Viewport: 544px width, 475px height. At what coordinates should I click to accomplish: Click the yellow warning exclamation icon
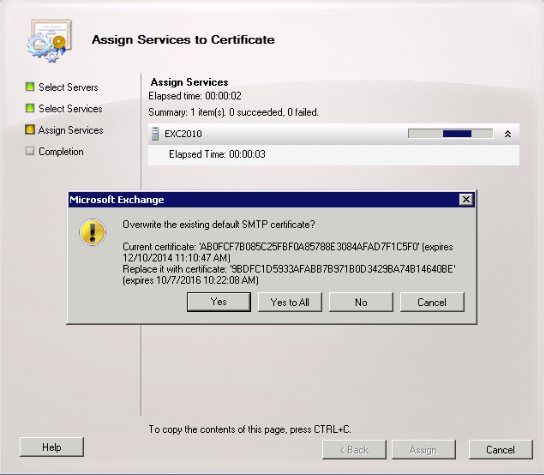92,232
